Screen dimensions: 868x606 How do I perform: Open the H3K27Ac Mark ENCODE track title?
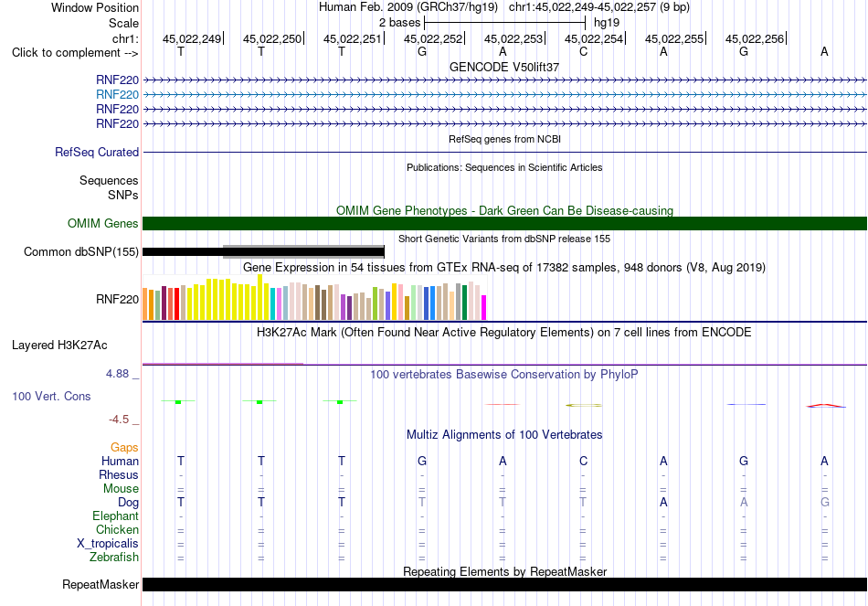(x=504, y=333)
